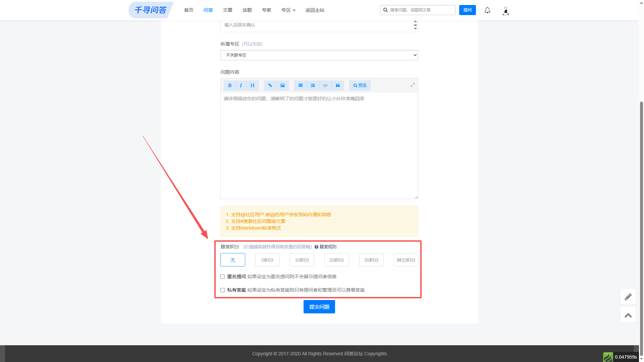This screenshot has width=644, height=362.
Task: Apply bold formatting in the editor
Action: 230,85
